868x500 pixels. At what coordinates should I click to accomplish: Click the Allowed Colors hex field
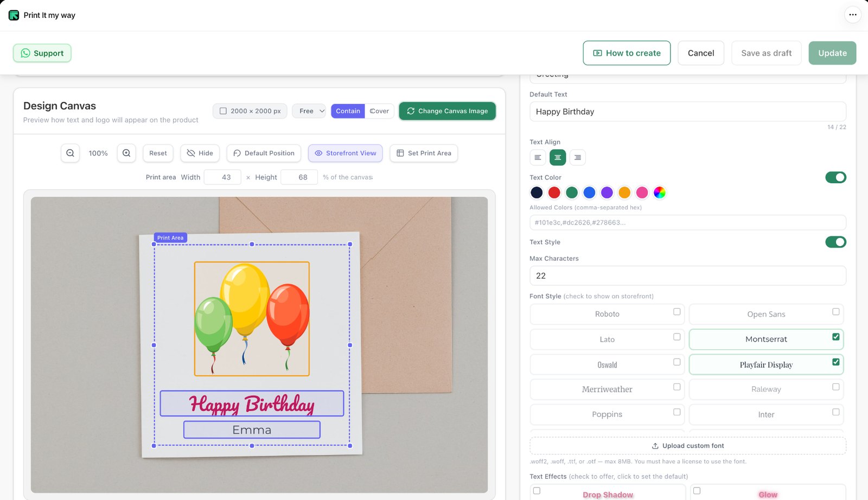(688, 222)
